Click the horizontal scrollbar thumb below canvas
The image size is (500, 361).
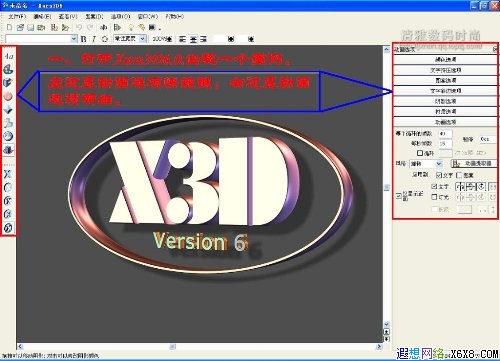pyautogui.click(x=172, y=347)
